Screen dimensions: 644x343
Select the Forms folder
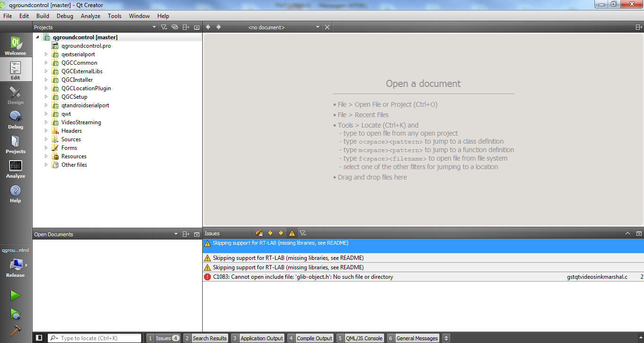69,148
